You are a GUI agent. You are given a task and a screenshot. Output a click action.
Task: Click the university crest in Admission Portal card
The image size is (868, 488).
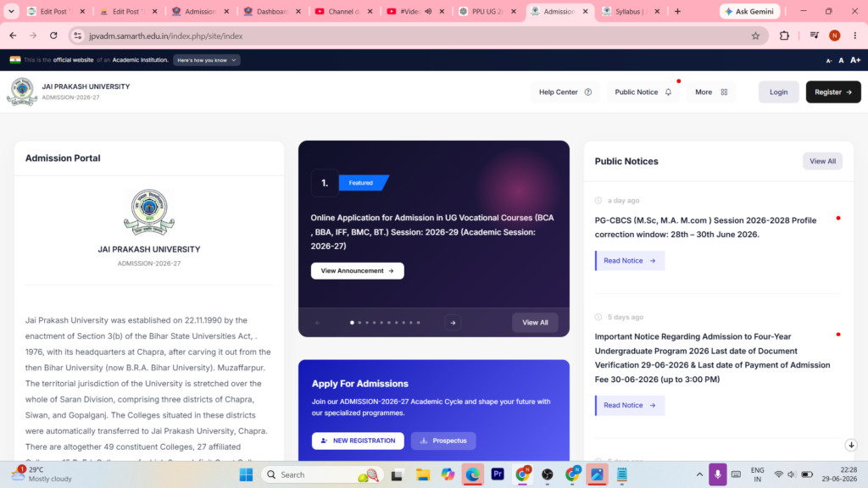point(149,212)
